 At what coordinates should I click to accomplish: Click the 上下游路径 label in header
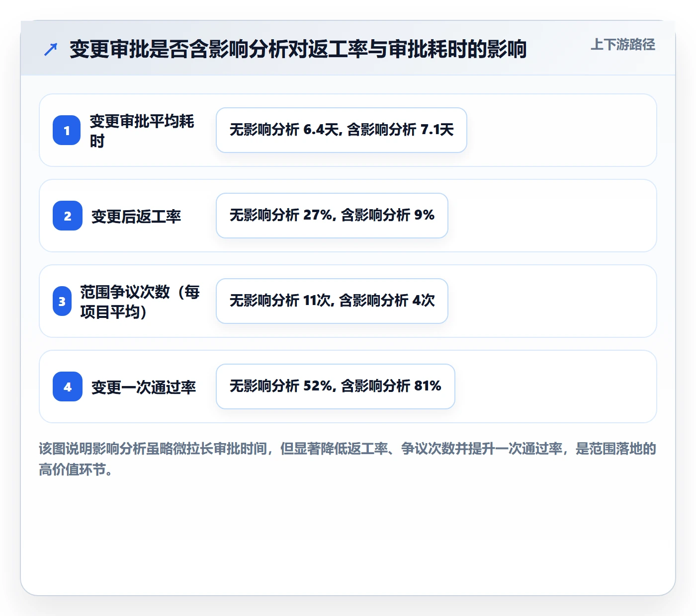(x=622, y=45)
